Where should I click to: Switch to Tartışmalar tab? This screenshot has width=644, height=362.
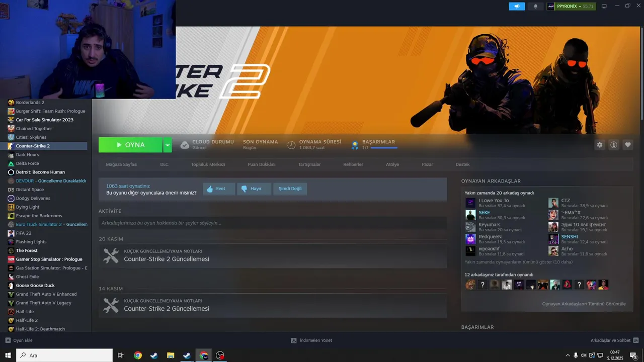click(309, 164)
